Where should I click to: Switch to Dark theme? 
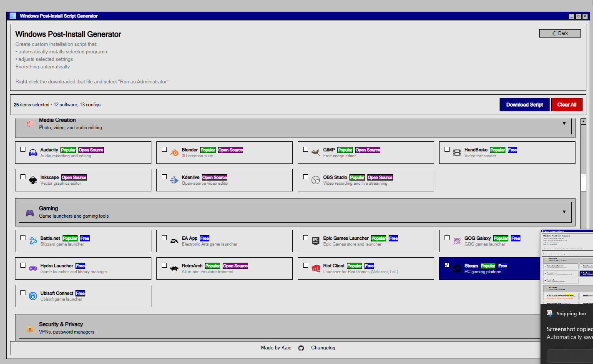click(560, 33)
